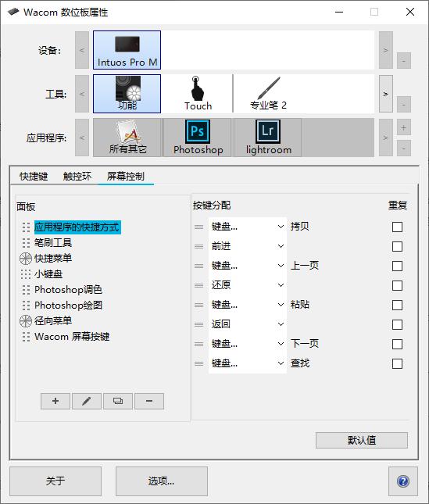Viewport: 429px width, 504px height.
Task: Enable repeat checkbox for 查找
Action: [397, 363]
